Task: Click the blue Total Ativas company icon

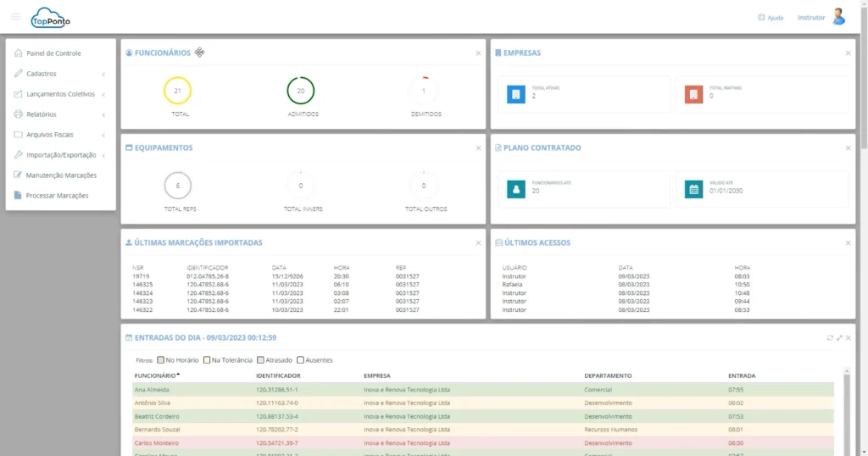Action: coord(515,94)
